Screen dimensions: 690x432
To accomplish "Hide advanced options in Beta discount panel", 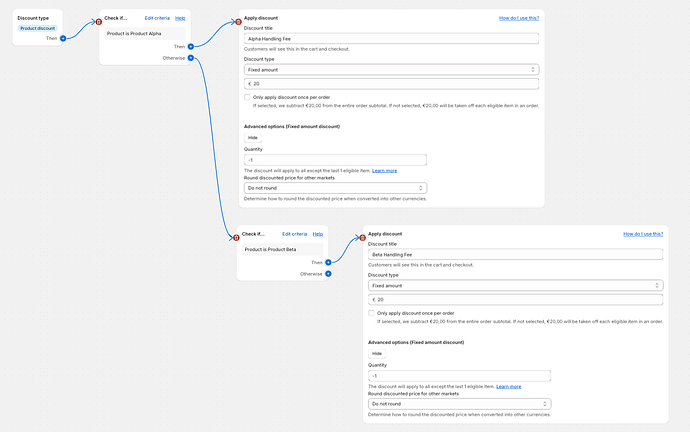I will (x=377, y=353).
